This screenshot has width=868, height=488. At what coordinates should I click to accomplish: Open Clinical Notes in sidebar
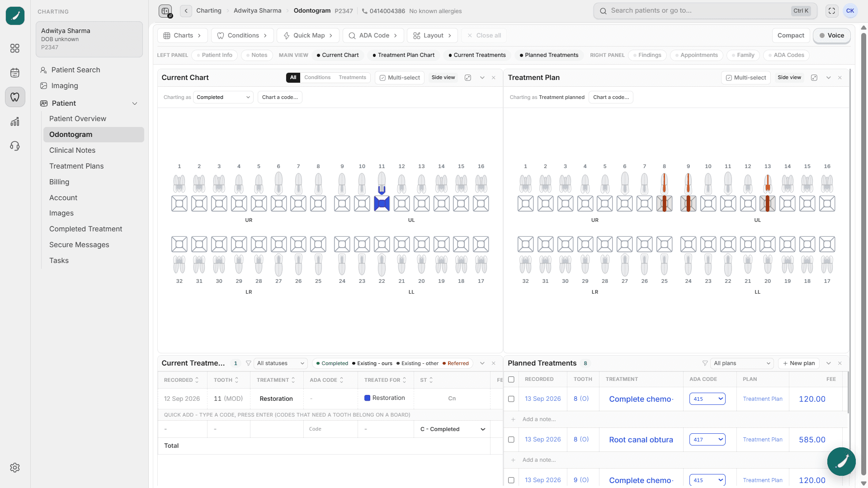coord(72,150)
